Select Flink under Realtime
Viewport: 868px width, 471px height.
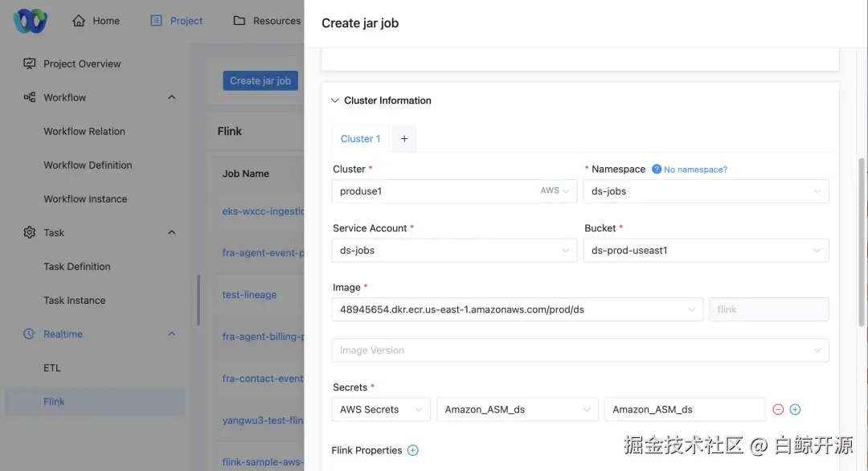(95, 401)
